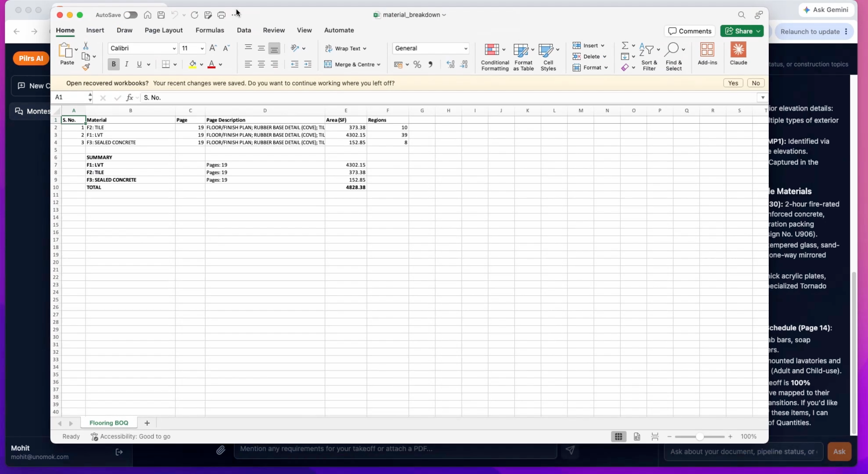Toggle Normal view in status bar
Viewport: 868px width, 474px height.
tap(618, 436)
